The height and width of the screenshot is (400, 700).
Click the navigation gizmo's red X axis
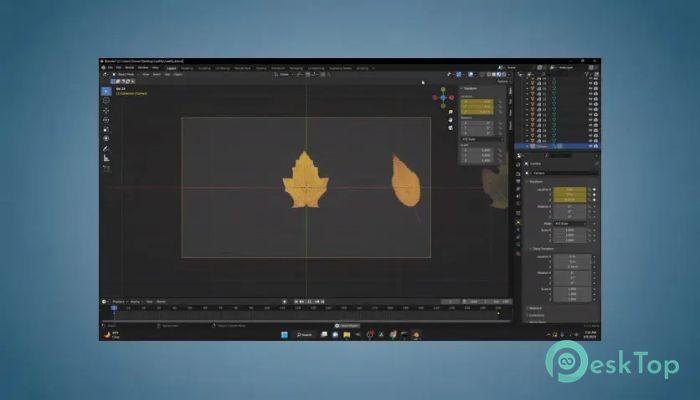451,97
